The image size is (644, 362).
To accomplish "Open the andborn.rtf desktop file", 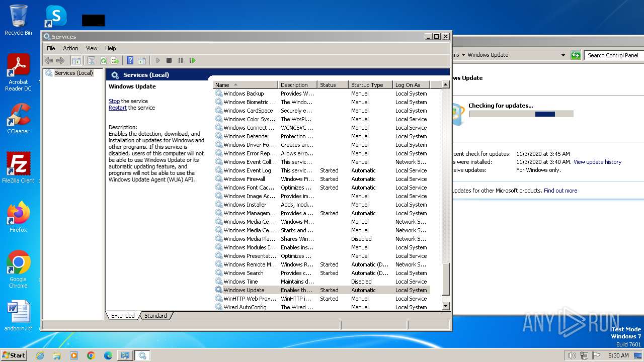I will (18, 316).
